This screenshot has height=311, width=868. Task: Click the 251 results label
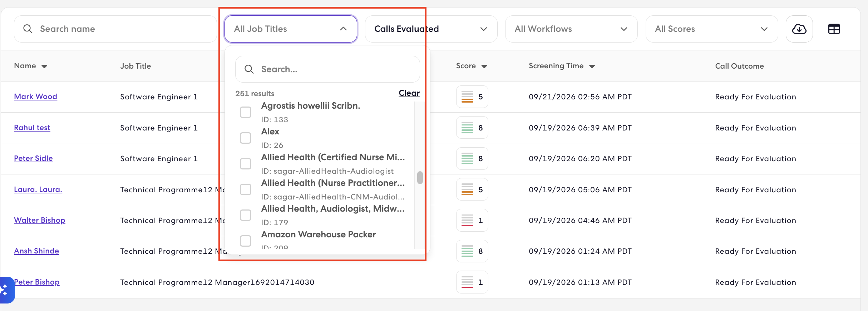255,94
